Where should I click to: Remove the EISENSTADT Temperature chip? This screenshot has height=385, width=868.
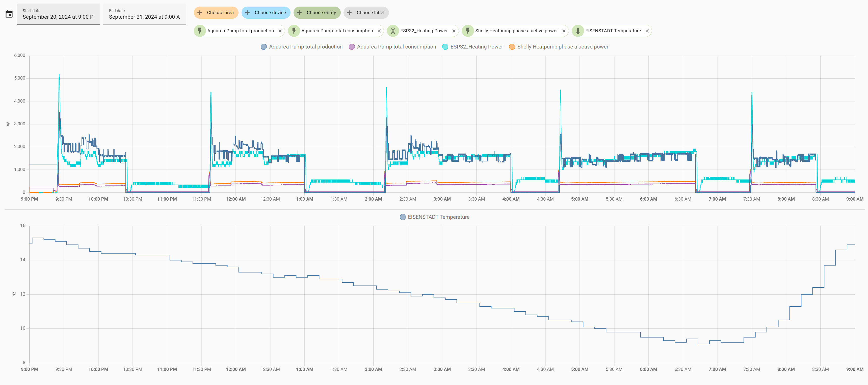coord(647,31)
